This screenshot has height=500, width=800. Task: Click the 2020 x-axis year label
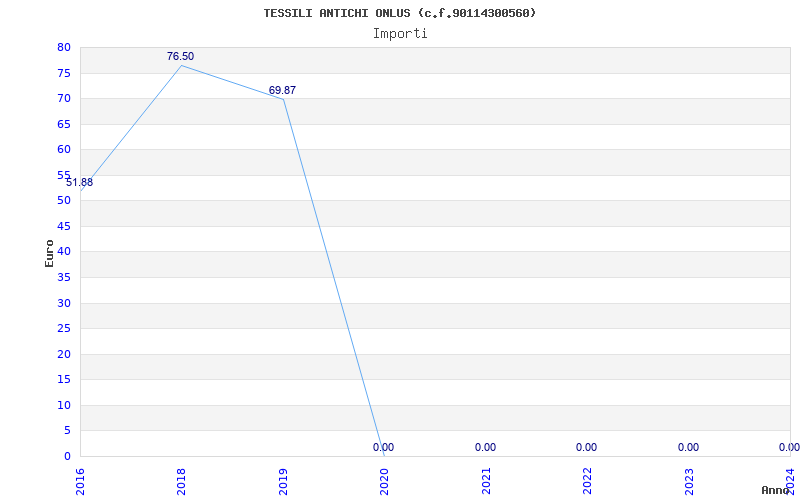[384, 482]
